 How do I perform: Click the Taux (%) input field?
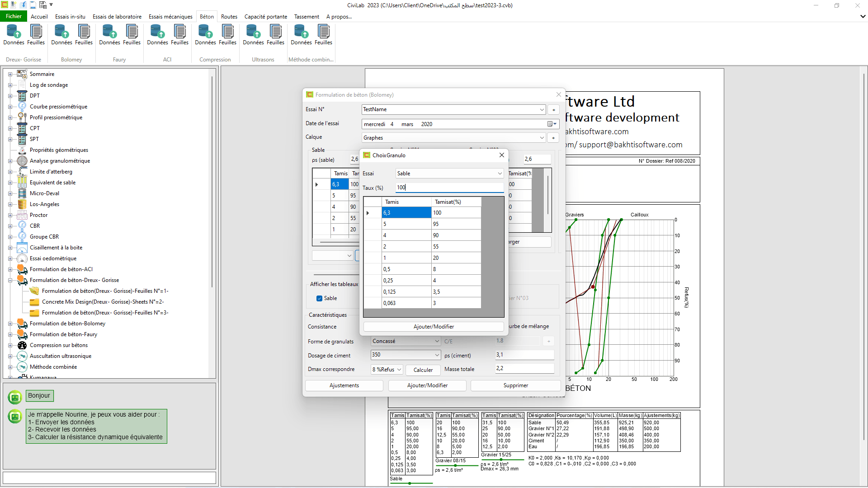coord(450,188)
